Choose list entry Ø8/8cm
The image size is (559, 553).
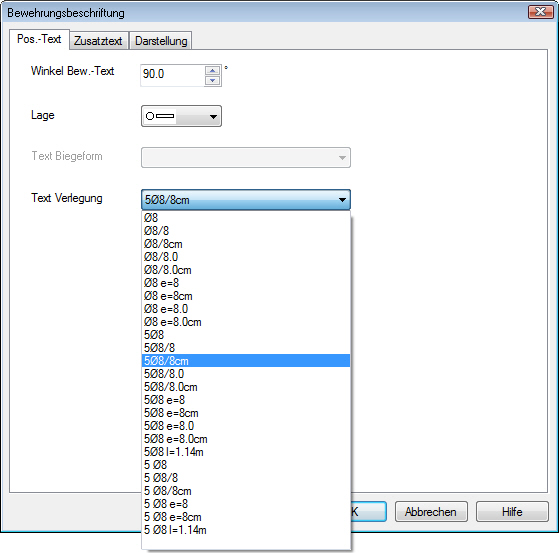(x=246, y=244)
